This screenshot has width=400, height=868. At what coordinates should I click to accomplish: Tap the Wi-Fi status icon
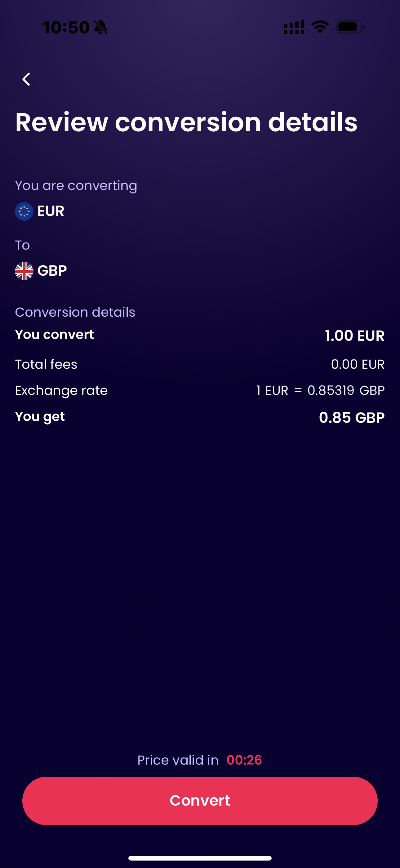320,27
